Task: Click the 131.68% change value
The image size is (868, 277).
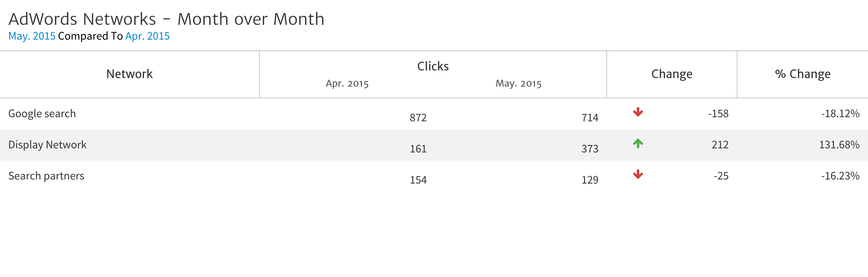Action: pos(839,145)
